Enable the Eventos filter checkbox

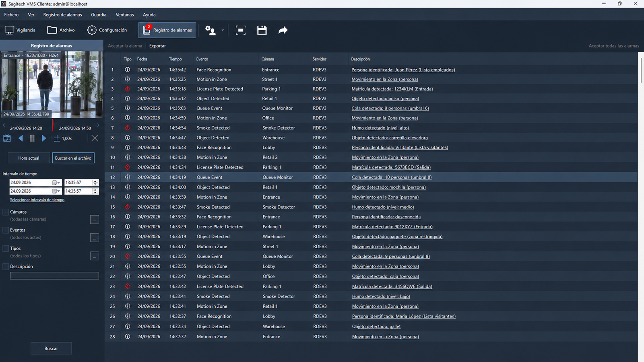pos(6,230)
